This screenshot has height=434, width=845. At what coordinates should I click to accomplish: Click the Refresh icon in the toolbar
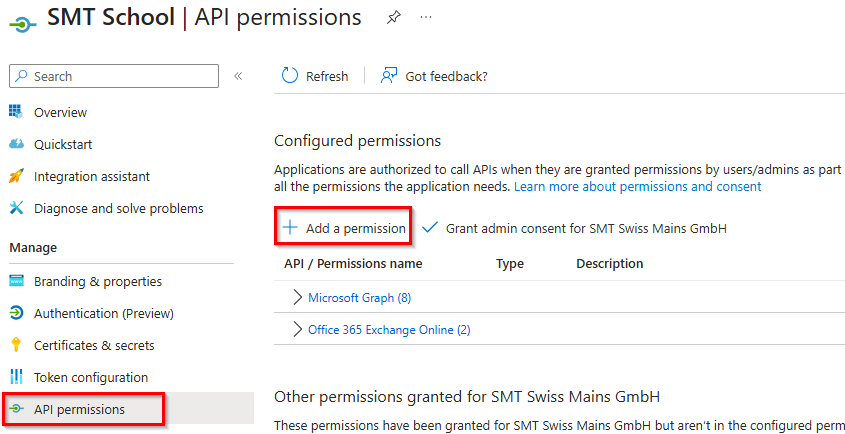click(x=290, y=76)
